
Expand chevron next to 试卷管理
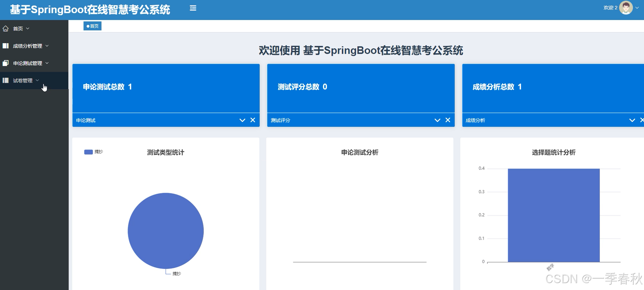click(x=37, y=80)
